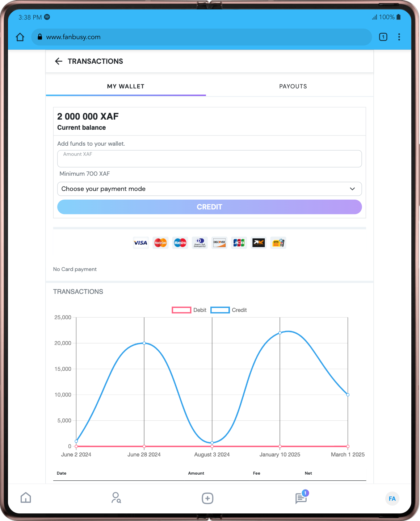The height and width of the screenshot is (521, 420).
Task: Create new post with plus icon
Action: click(207, 498)
